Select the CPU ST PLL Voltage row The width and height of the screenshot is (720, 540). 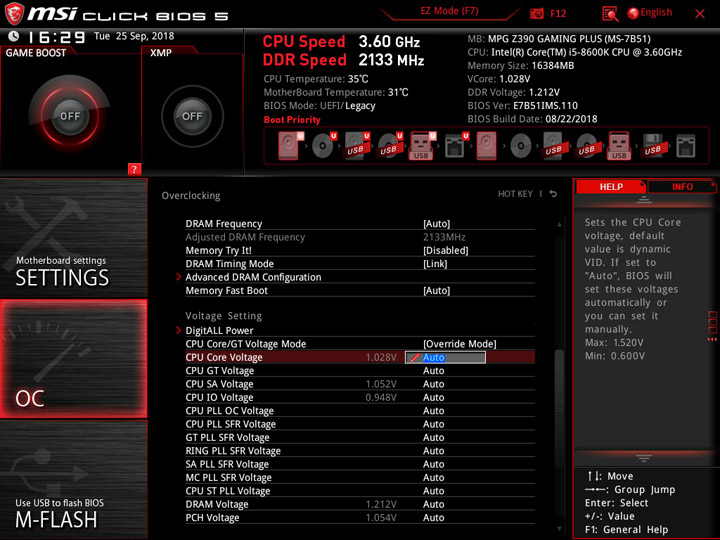[360, 490]
